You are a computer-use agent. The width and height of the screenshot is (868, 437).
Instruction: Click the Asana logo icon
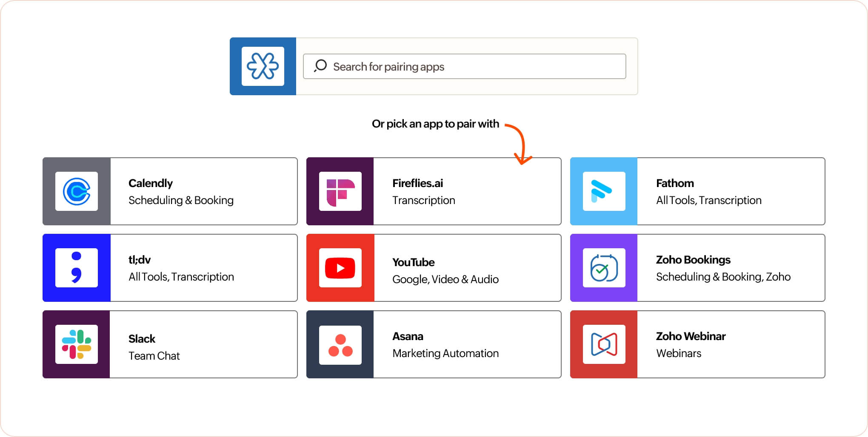[x=340, y=345]
